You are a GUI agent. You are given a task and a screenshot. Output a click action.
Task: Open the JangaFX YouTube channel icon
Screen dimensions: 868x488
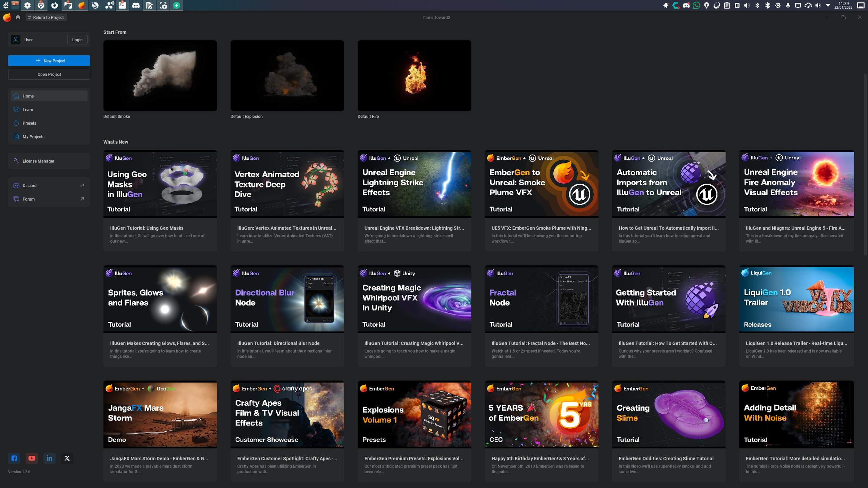pos(32,458)
